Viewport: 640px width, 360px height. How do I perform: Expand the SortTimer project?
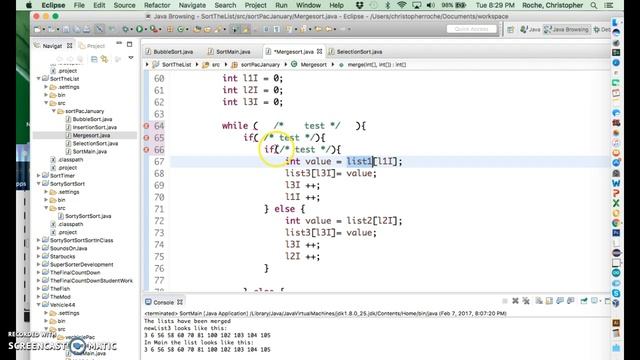point(39,176)
